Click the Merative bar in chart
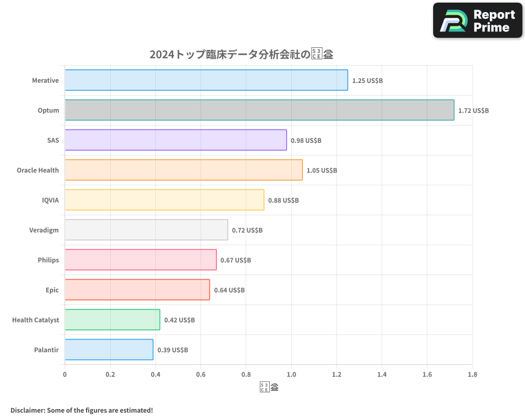525x420 pixels. tap(206, 80)
